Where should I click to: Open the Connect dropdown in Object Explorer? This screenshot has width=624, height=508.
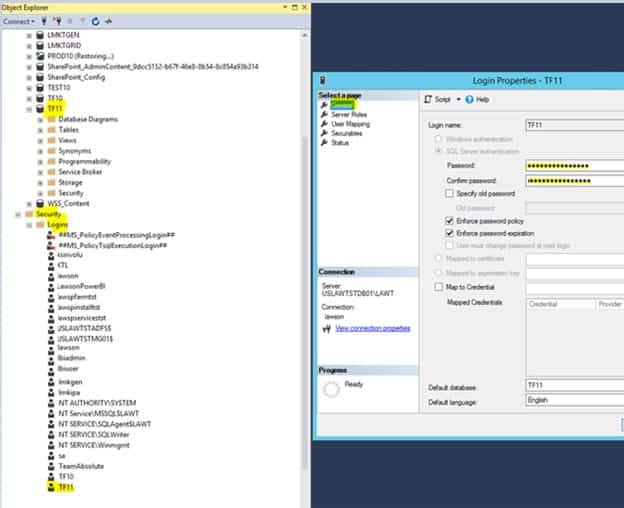point(19,21)
